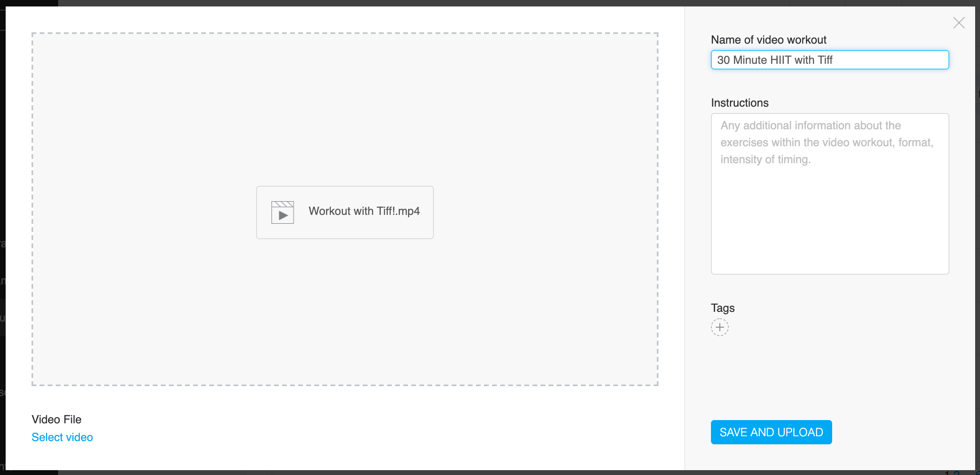Image resolution: width=980 pixels, height=475 pixels.
Task: Click inside the Name of video workout field
Action: [830, 60]
